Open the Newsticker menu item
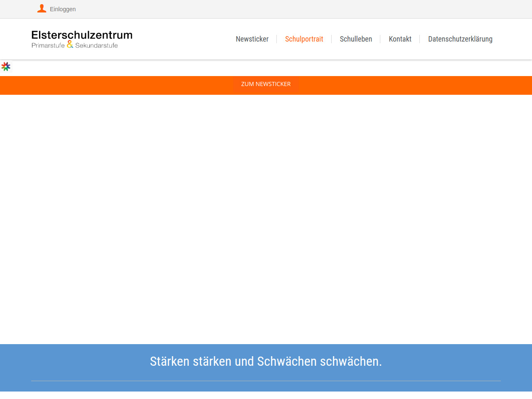532x399 pixels. pos(252,39)
